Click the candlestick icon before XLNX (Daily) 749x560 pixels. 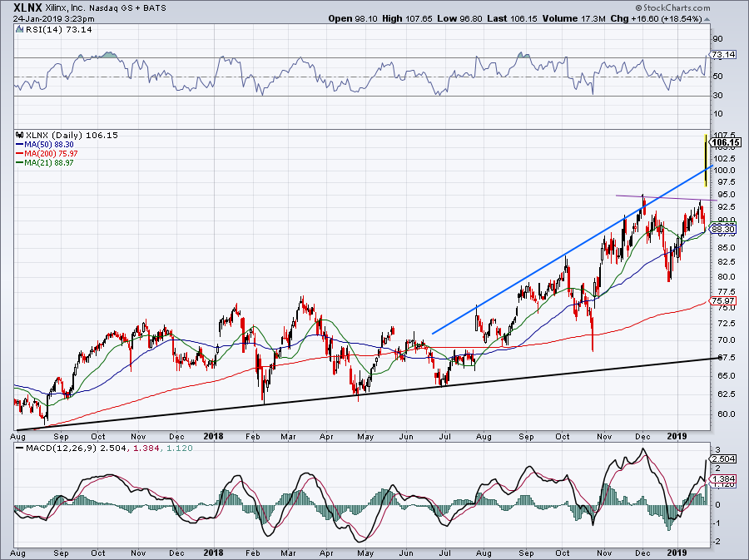click(x=20, y=135)
